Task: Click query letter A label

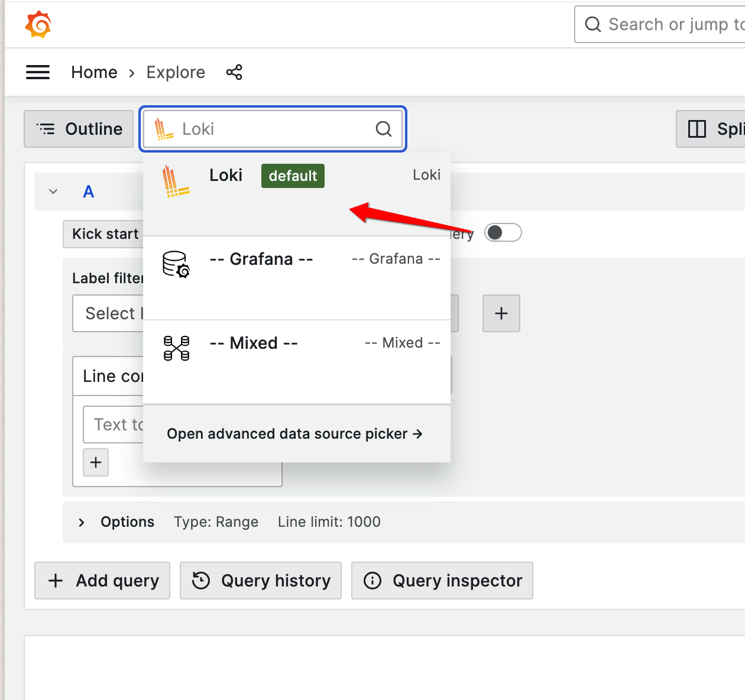Action: tap(89, 192)
